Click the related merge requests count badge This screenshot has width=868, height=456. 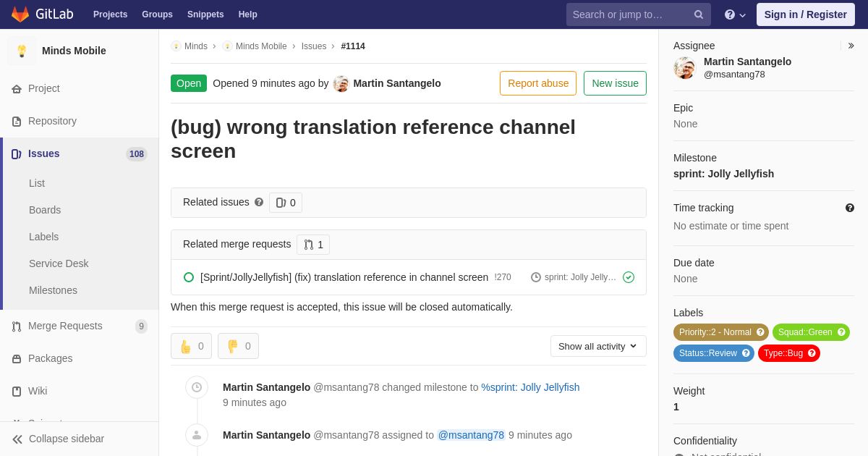point(313,245)
